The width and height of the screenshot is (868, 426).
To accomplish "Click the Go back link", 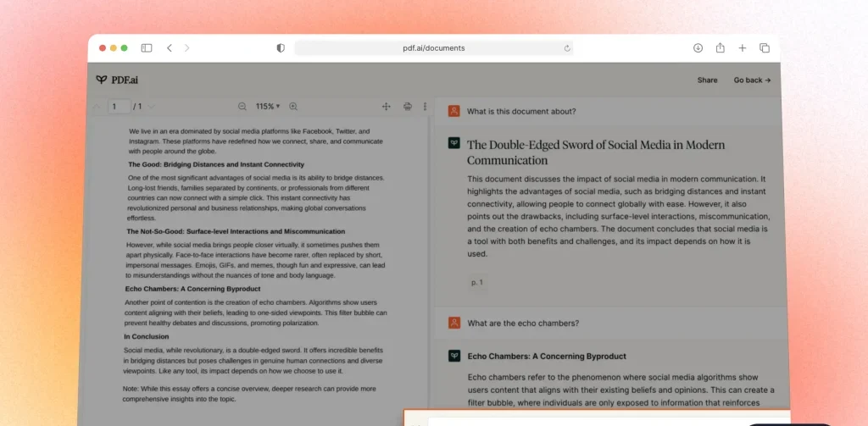I will click(752, 80).
